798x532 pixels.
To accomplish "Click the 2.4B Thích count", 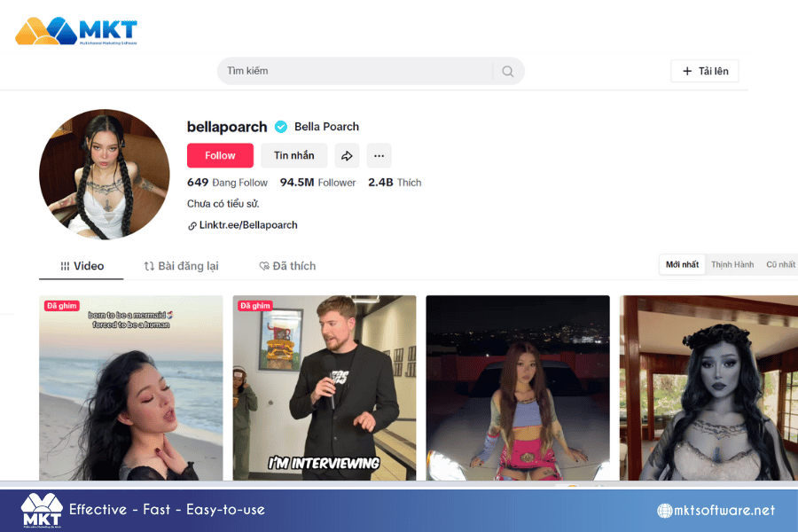I will (x=395, y=183).
